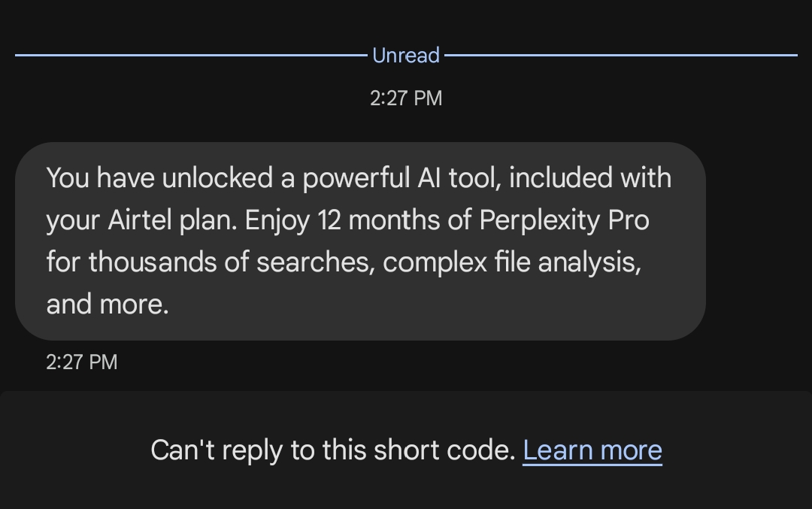Click the divider line right of Unread
This screenshot has width=812, height=509.
[x=620, y=55]
